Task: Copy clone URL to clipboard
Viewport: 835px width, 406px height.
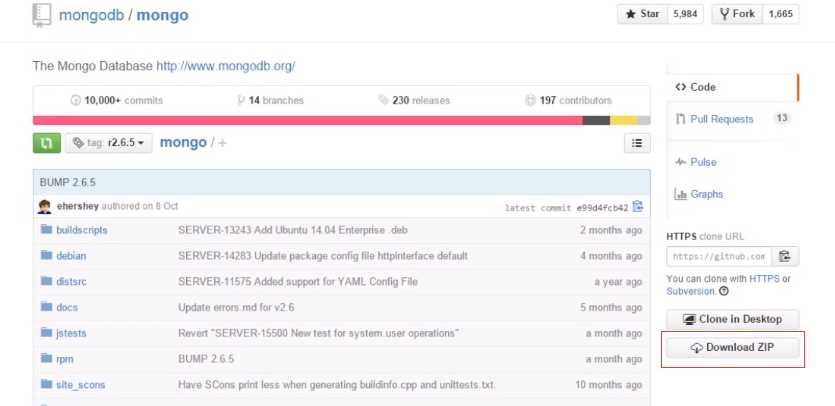Action: point(784,256)
